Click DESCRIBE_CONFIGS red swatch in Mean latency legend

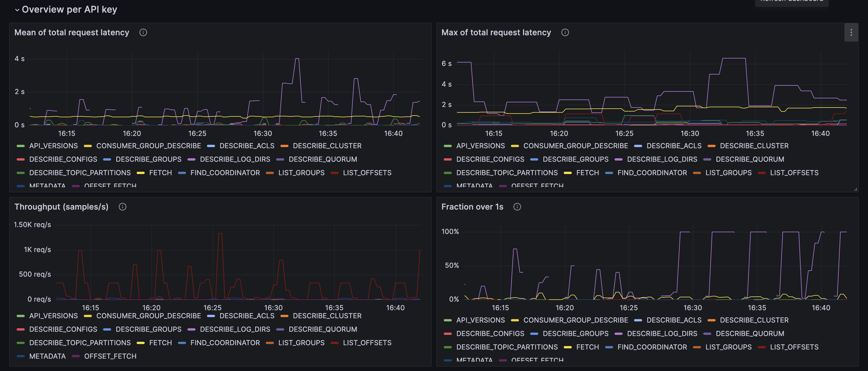point(21,160)
